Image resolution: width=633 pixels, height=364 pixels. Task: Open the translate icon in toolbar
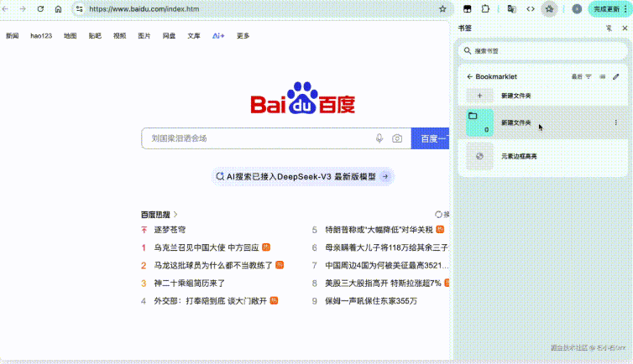[x=511, y=9]
